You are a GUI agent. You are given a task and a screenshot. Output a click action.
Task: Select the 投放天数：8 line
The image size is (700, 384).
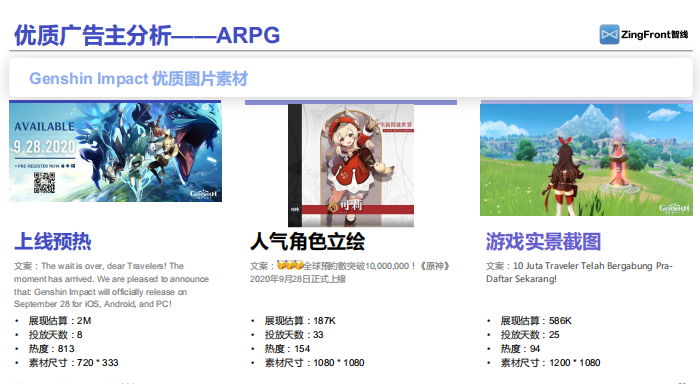click(55, 334)
